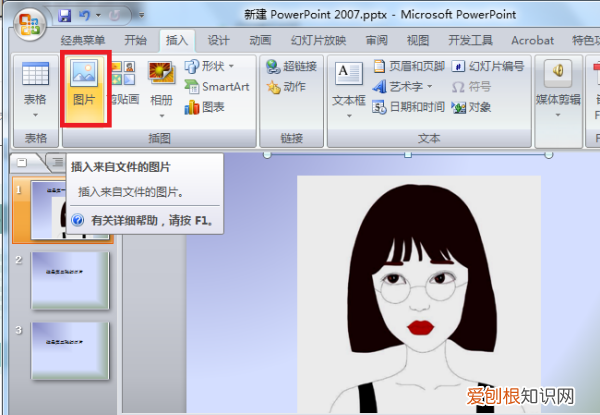Open the 视图 tab
This screenshot has width=600, height=415.
click(x=418, y=40)
